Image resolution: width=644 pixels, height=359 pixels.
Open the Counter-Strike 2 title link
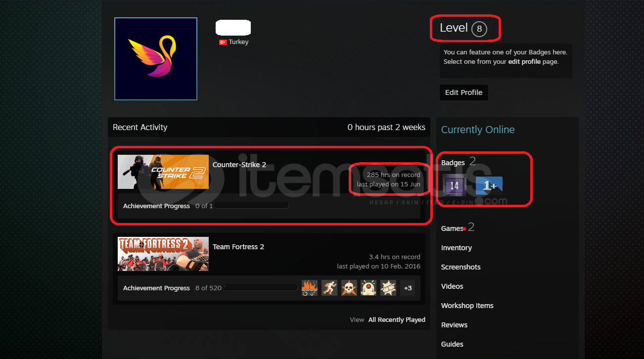(x=239, y=165)
